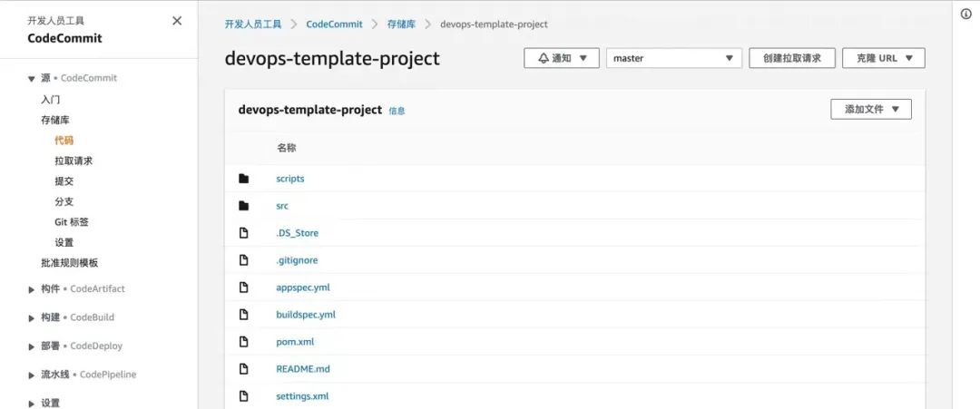
Task: Expand the 流水线 CodePipeline section
Action: 33,375
